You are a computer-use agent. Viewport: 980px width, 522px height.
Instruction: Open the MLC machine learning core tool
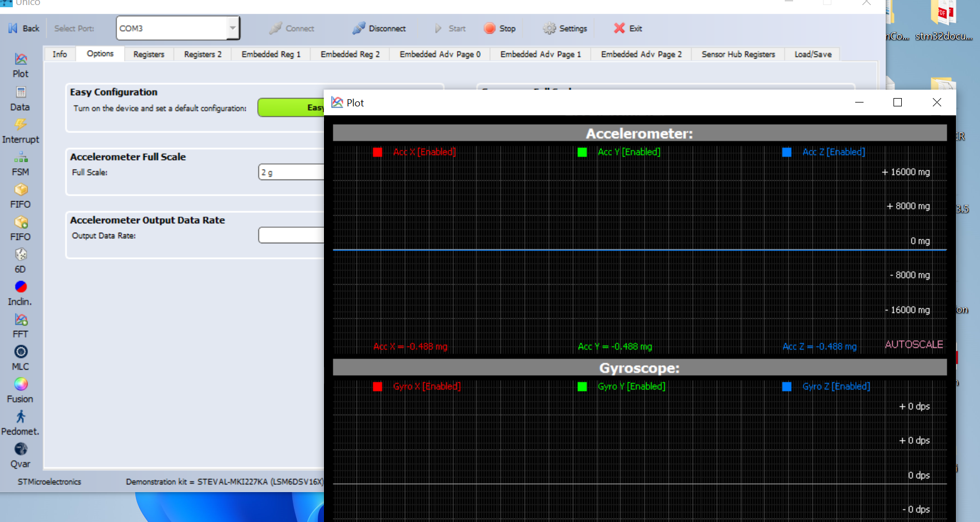click(20, 351)
